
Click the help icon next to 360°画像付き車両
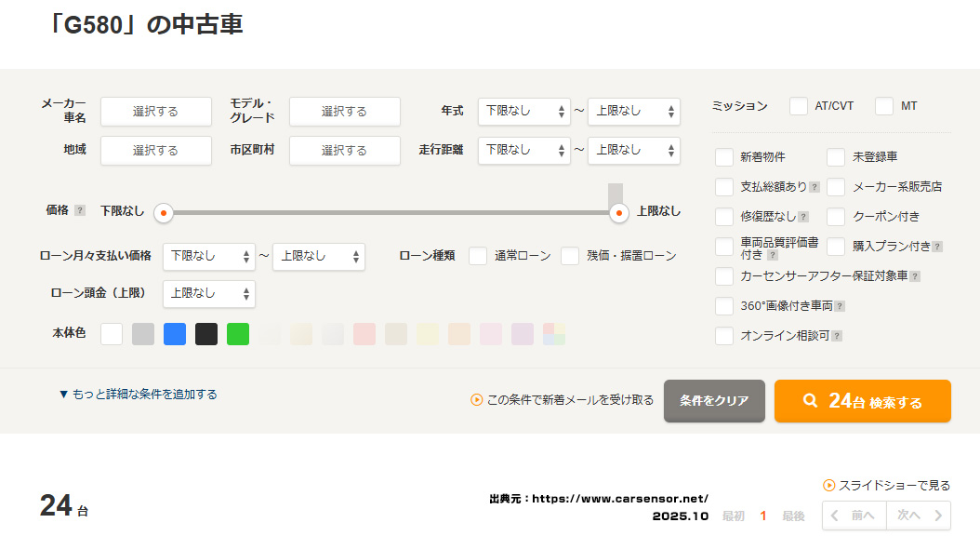pyautogui.click(x=840, y=306)
